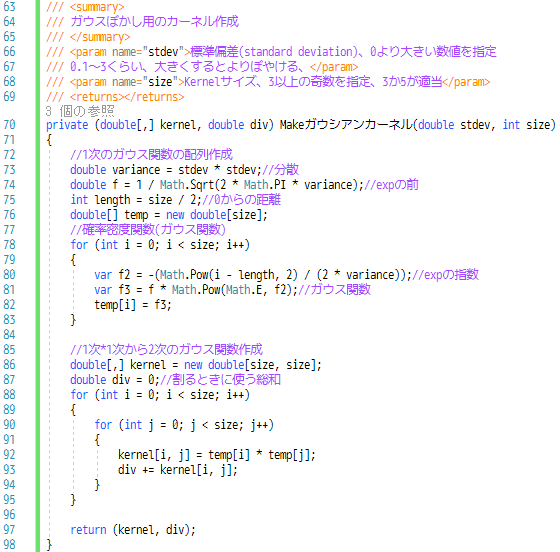
Task: Click the "double div = 0;" statement
Action: point(115,380)
